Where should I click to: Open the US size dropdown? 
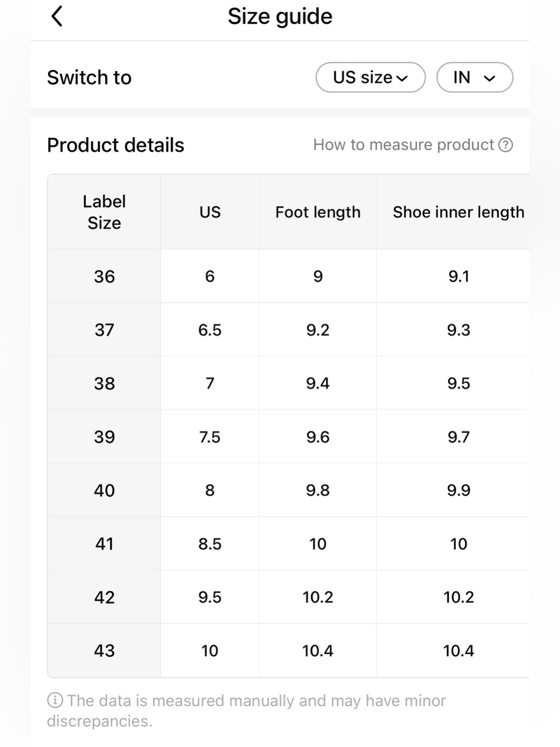pos(370,77)
